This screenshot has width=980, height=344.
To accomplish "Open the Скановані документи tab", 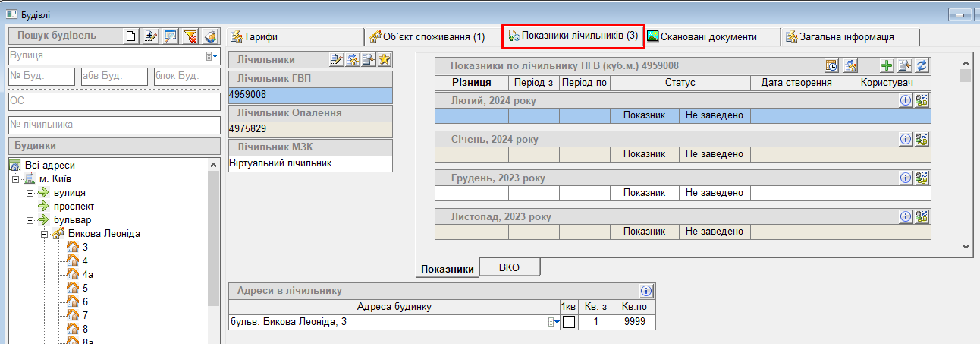I will coord(708,36).
